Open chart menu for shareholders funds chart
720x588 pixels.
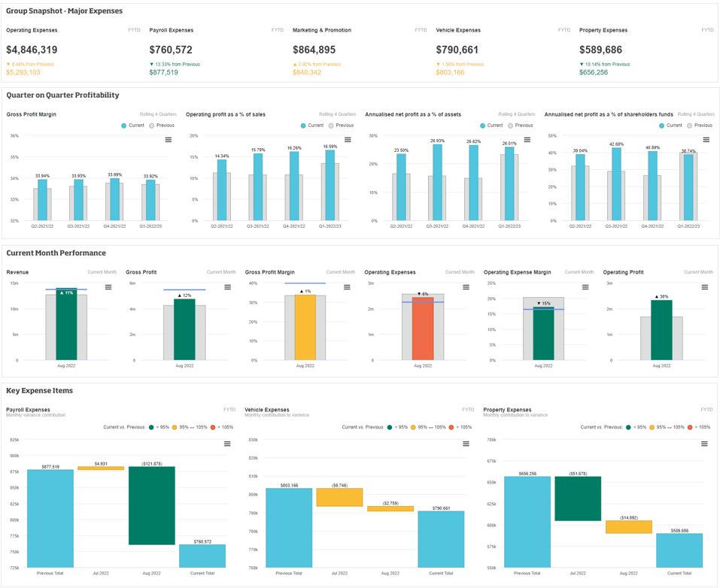point(706,140)
